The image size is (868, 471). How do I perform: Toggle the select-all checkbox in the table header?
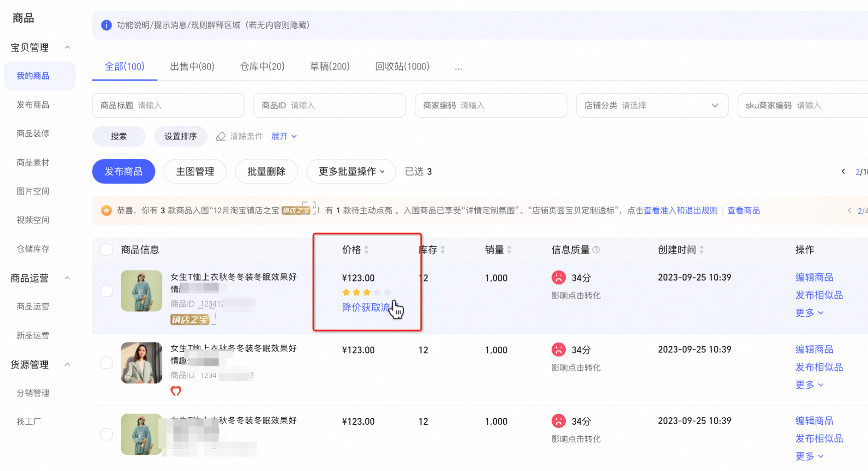[x=107, y=250]
